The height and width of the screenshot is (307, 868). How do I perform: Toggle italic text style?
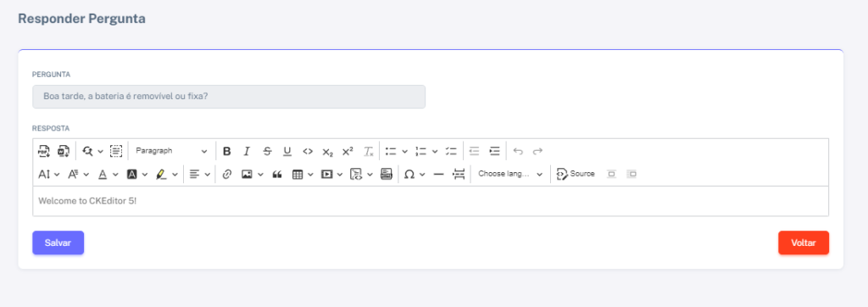pyautogui.click(x=247, y=151)
